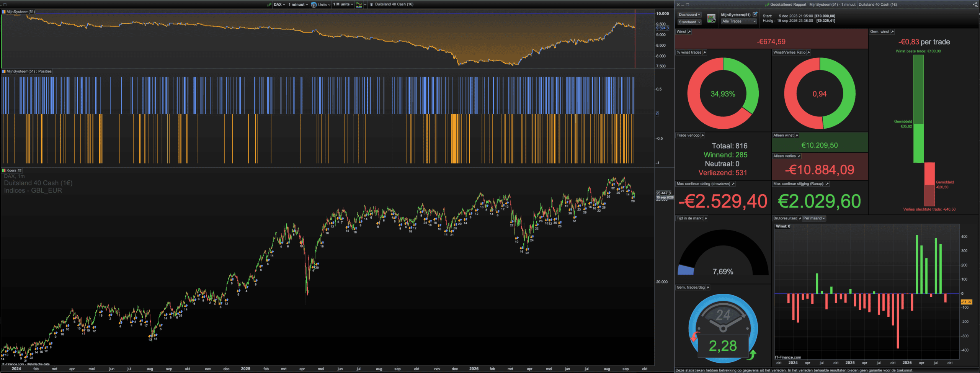980x373 pixels.
Task: Expand the DAX instrument dropdown
Action: 279,5
